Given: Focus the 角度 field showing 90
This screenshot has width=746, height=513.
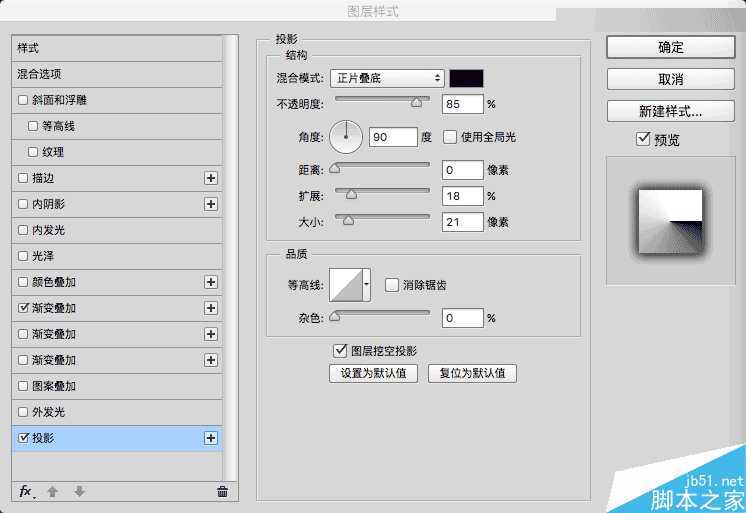Looking at the screenshot, I should click(393, 137).
